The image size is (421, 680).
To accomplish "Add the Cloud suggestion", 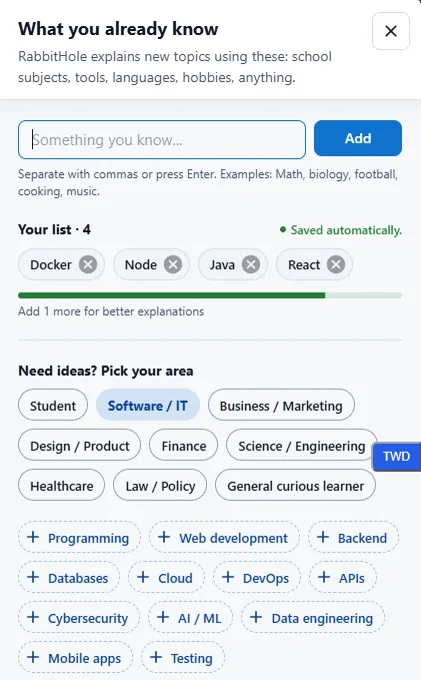I will 166,578.
